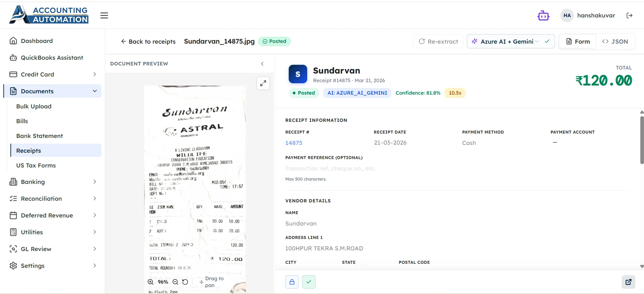
Task: Select Receipts in the sidebar
Action: 56,151
